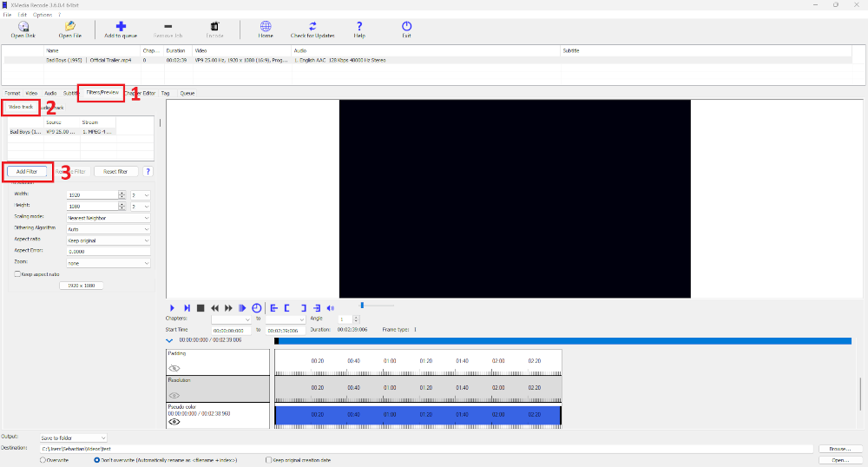Click the Encode toolbar icon
868x467 pixels.
point(214,30)
